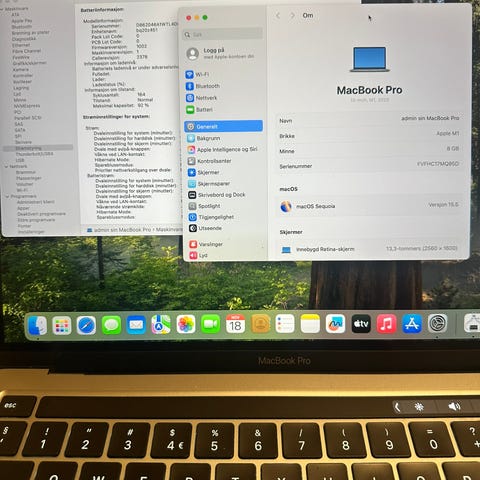Click System Settings gear in Dock

438,323
